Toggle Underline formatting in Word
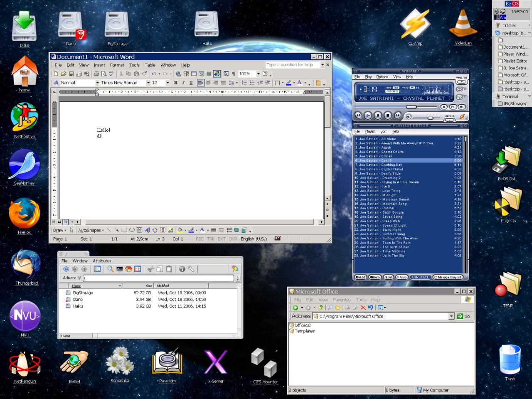 coord(191,83)
